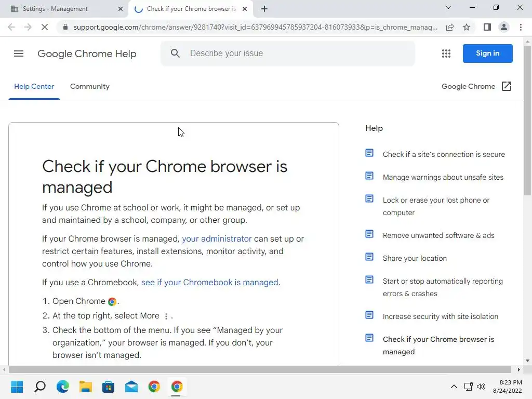Follow see if your Chromebook is managed

pyautogui.click(x=210, y=282)
